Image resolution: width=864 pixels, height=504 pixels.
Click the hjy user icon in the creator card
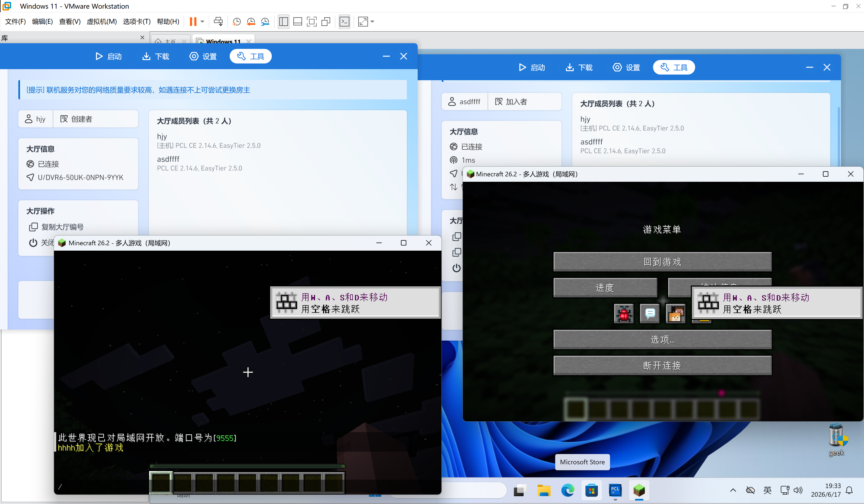point(29,119)
